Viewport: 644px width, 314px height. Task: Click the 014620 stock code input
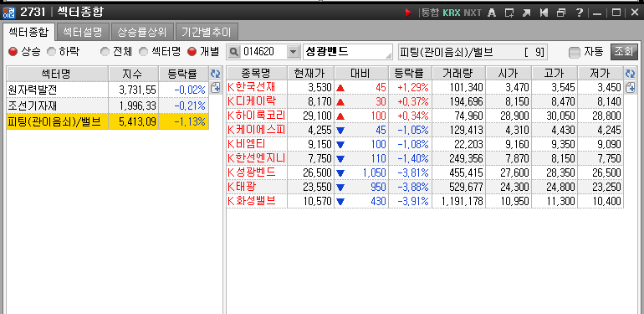pyautogui.click(x=263, y=52)
